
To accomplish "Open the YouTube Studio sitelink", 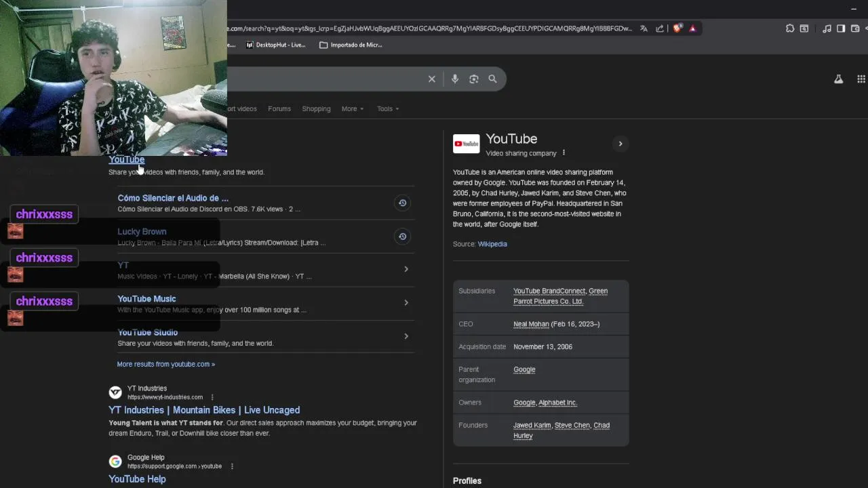I will pos(147,332).
